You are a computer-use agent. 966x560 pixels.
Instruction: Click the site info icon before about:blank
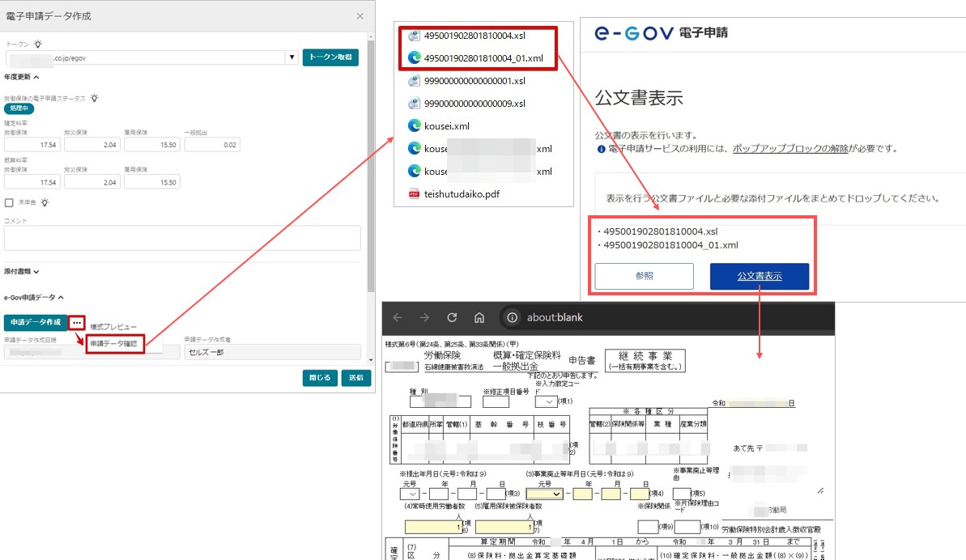pyautogui.click(x=512, y=317)
